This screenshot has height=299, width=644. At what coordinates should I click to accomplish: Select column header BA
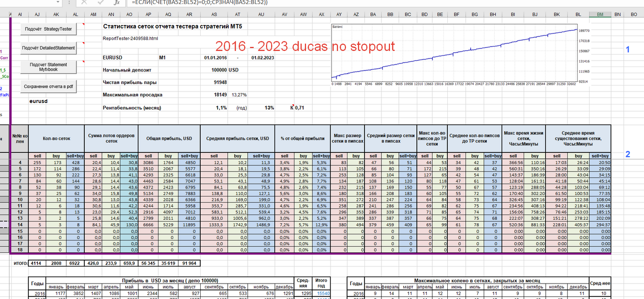pos(373,14)
